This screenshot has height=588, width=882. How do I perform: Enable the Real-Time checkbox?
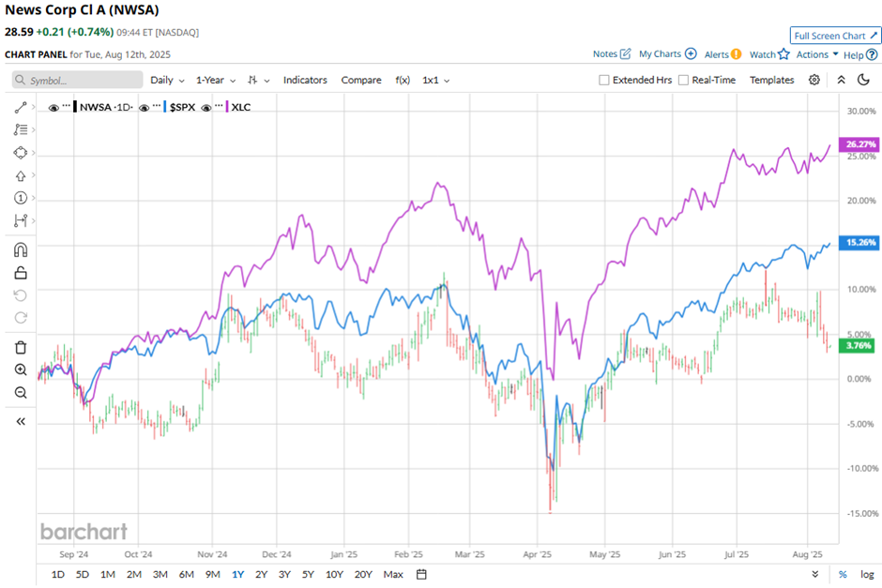[x=683, y=80]
